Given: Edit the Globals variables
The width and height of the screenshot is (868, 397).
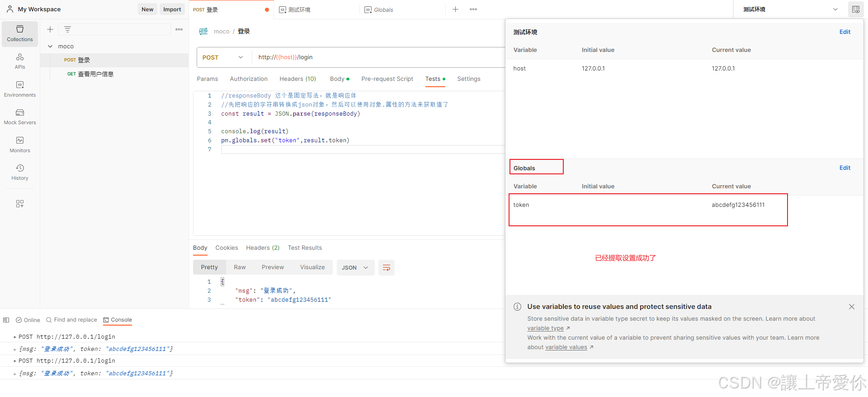Looking at the screenshot, I should coord(844,168).
